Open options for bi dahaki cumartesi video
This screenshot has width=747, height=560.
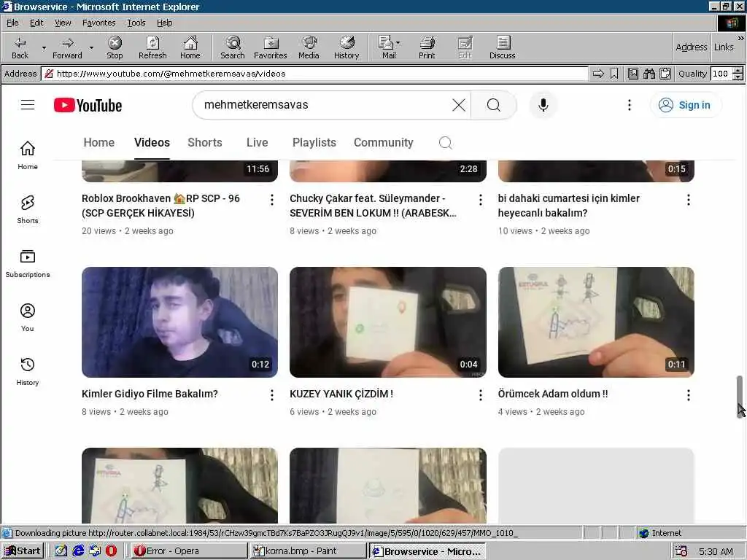(689, 200)
